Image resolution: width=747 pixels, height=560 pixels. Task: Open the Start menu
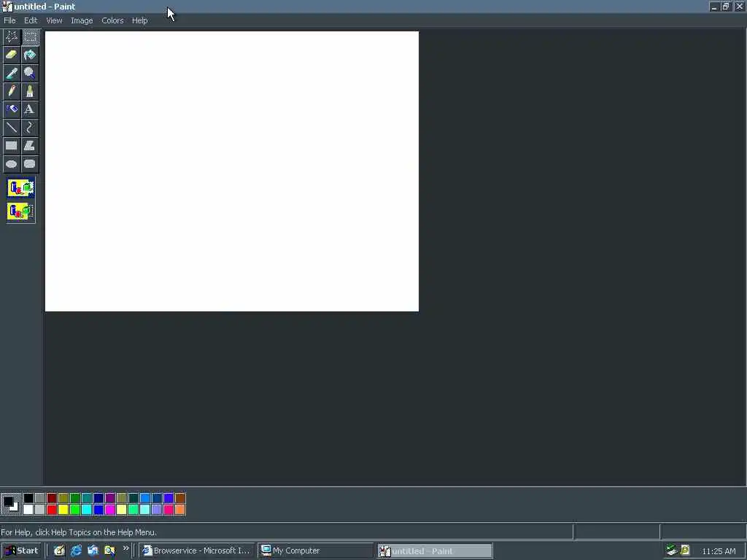[x=21, y=551]
